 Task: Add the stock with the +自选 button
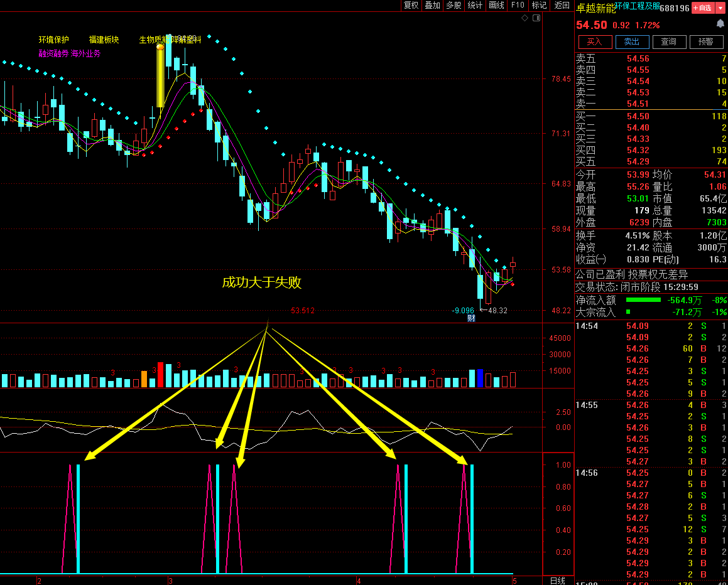pos(703,8)
